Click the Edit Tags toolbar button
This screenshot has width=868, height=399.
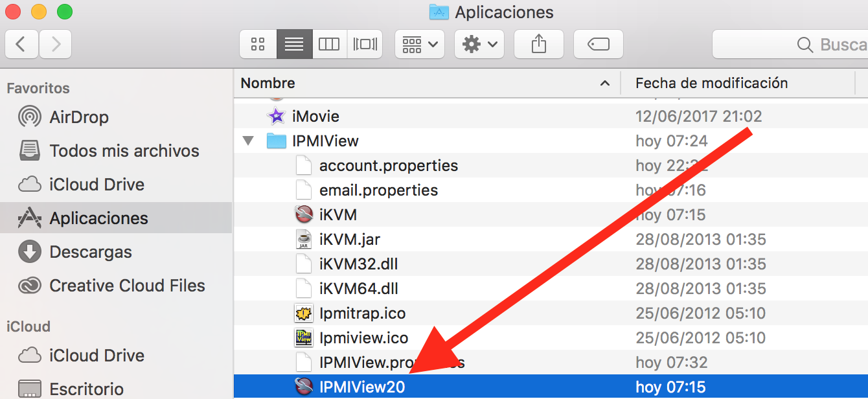(599, 44)
